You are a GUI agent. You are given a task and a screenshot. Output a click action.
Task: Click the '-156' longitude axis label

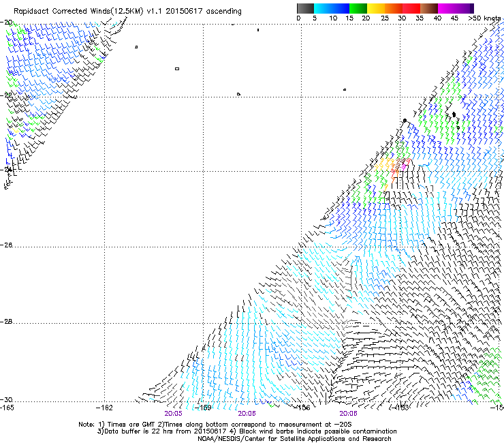(302, 408)
